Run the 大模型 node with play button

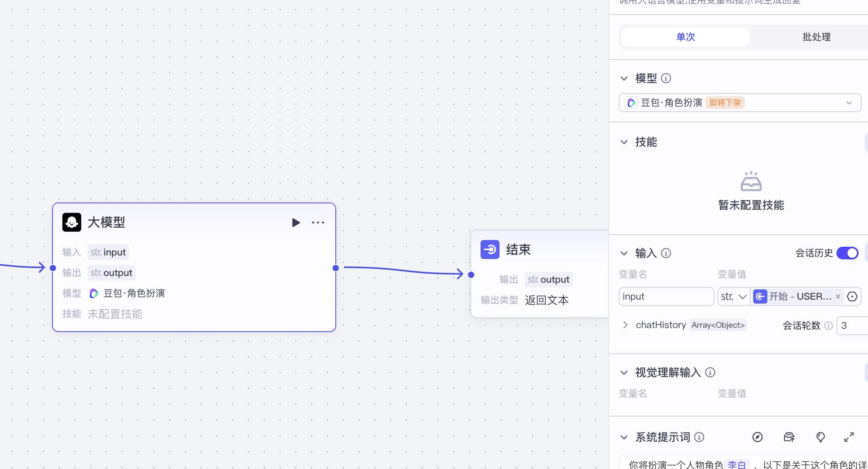point(296,223)
